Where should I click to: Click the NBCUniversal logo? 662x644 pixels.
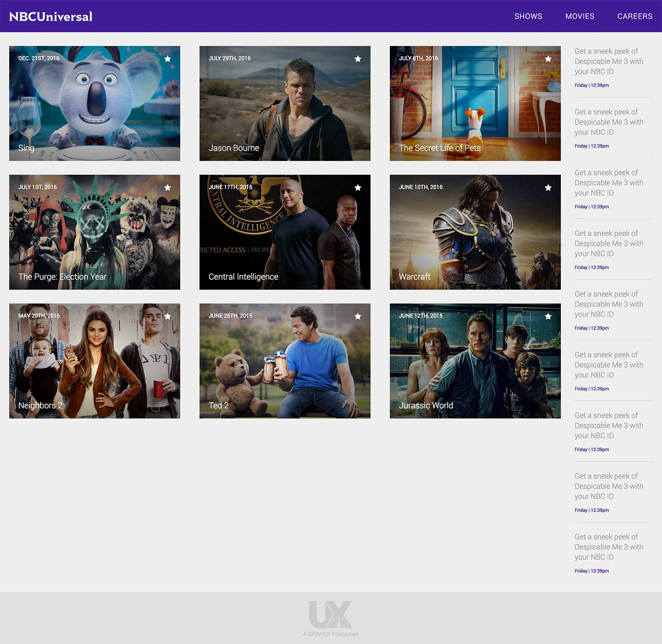(x=51, y=17)
